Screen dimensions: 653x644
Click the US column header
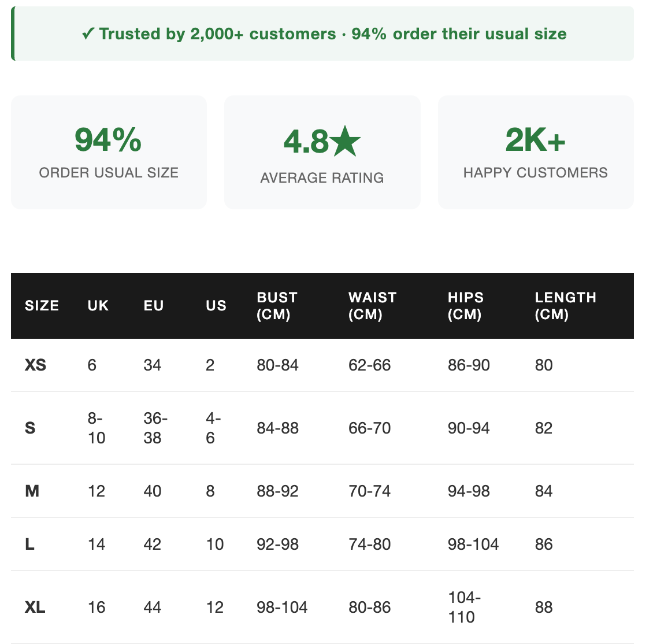[x=216, y=306]
